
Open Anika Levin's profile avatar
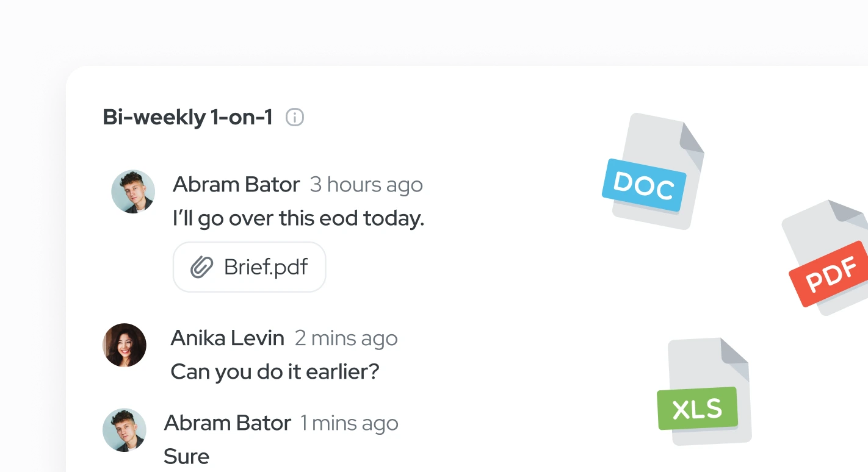pos(125,345)
